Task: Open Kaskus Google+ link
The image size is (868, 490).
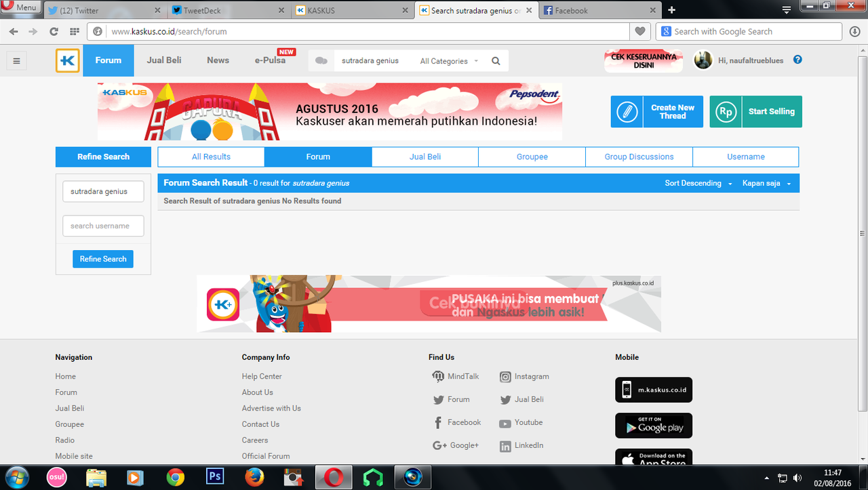Action: point(456,445)
